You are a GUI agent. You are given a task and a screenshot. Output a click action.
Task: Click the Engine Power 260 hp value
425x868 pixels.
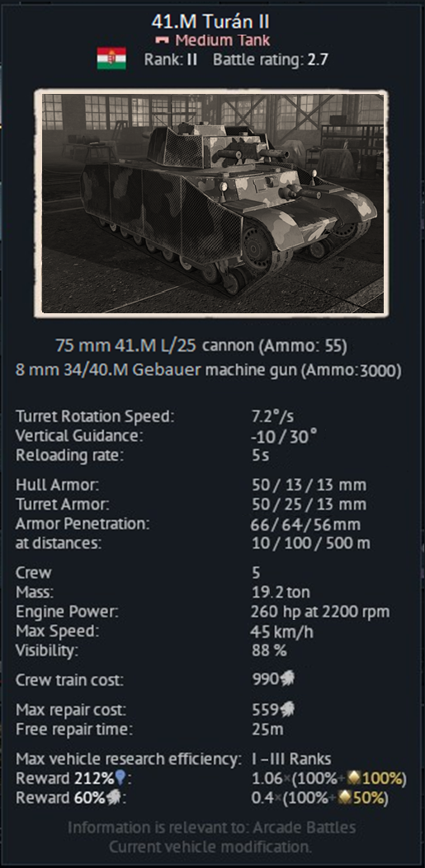click(320, 612)
